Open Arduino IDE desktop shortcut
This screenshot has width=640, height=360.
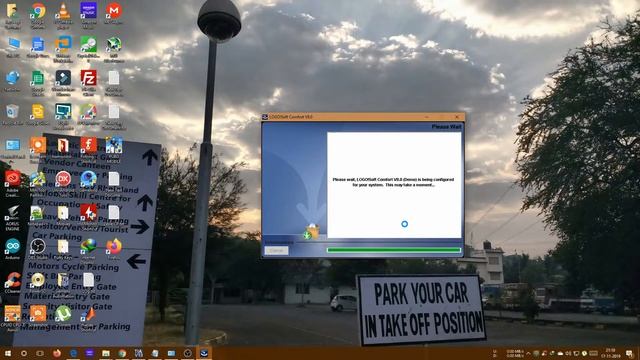(x=12, y=247)
